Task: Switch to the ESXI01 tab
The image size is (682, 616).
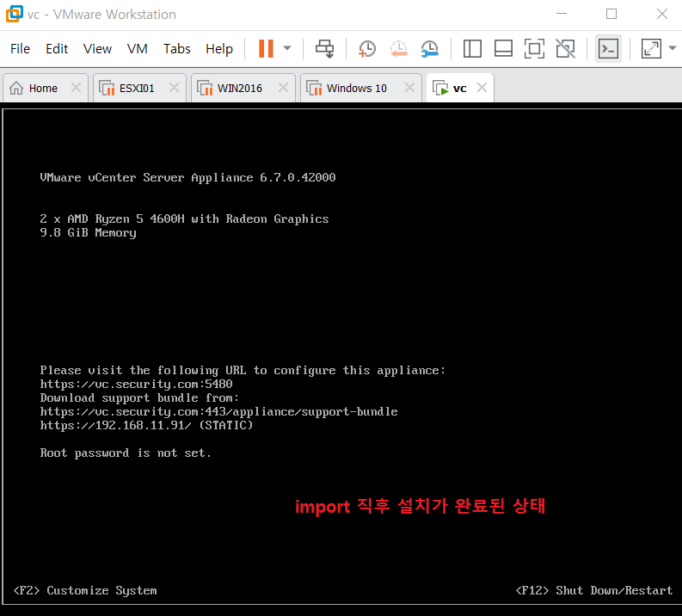Action: click(139, 89)
